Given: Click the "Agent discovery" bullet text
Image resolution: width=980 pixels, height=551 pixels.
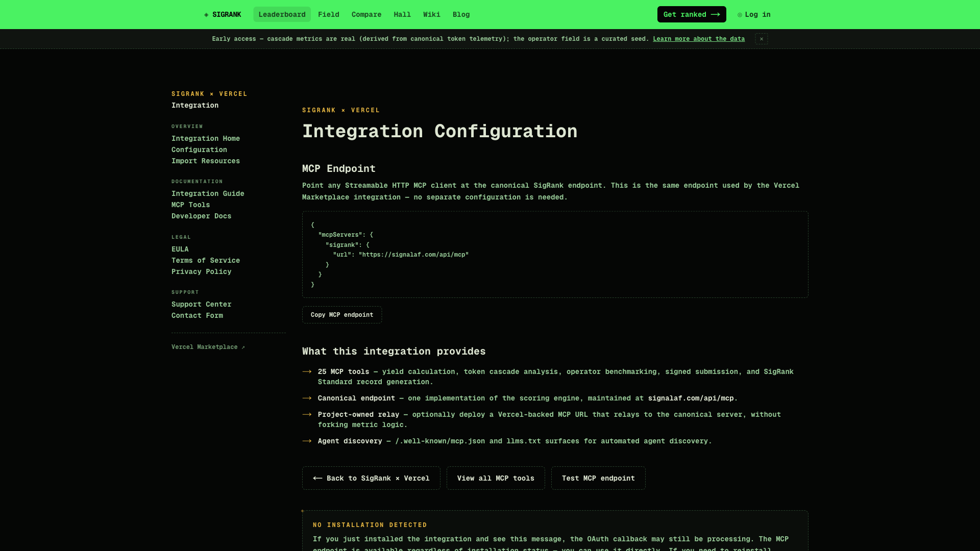Looking at the screenshot, I should (x=350, y=441).
